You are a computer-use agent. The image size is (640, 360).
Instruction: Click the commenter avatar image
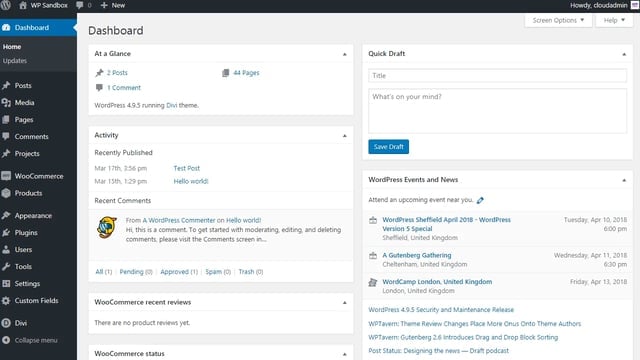[x=107, y=228]
